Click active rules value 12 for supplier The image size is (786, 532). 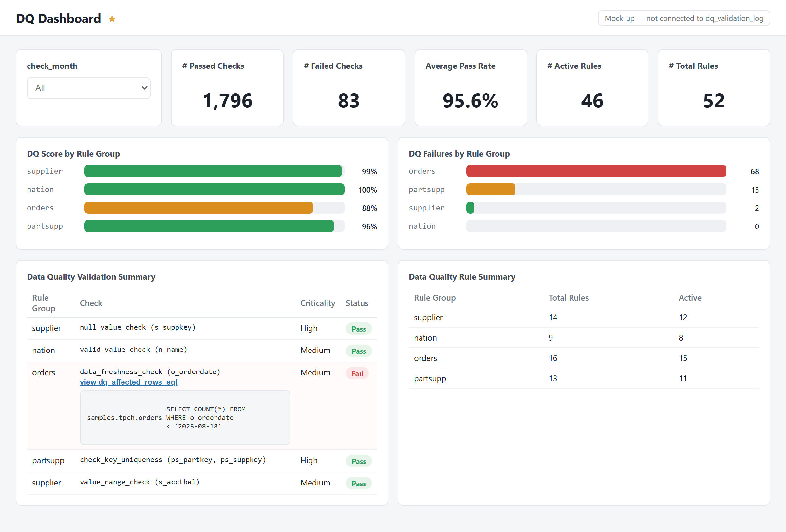pyautogui.click(x=683, y=317)
